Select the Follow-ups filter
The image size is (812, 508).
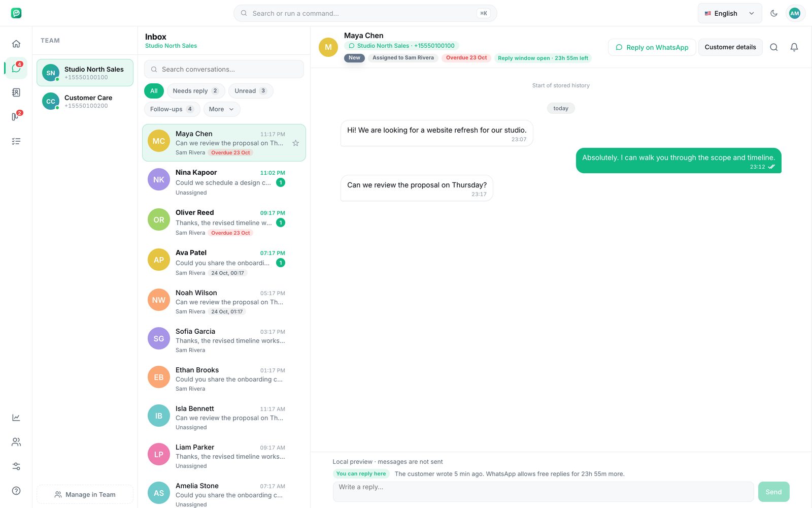tap(172, 109)
